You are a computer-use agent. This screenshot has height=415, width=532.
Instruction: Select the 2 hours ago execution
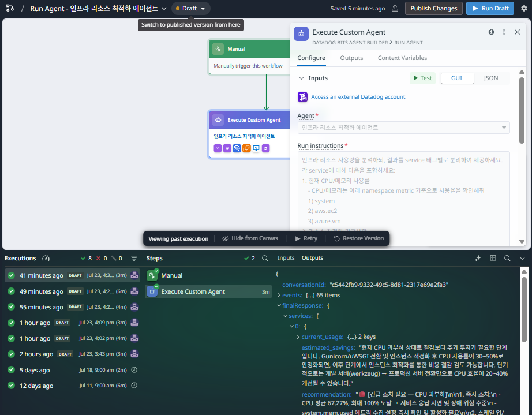72,354
